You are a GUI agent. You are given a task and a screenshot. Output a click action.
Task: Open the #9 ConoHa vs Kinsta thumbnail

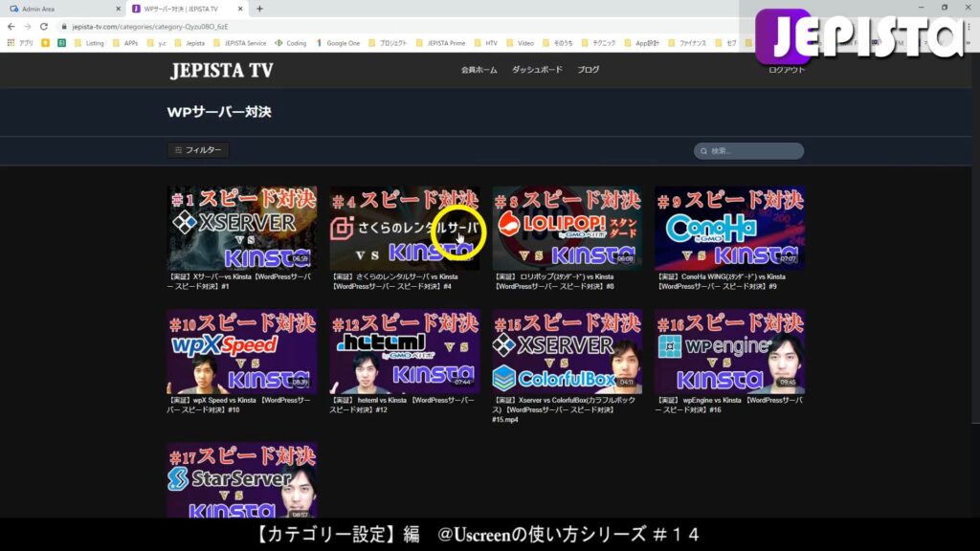tap(729, 228)
